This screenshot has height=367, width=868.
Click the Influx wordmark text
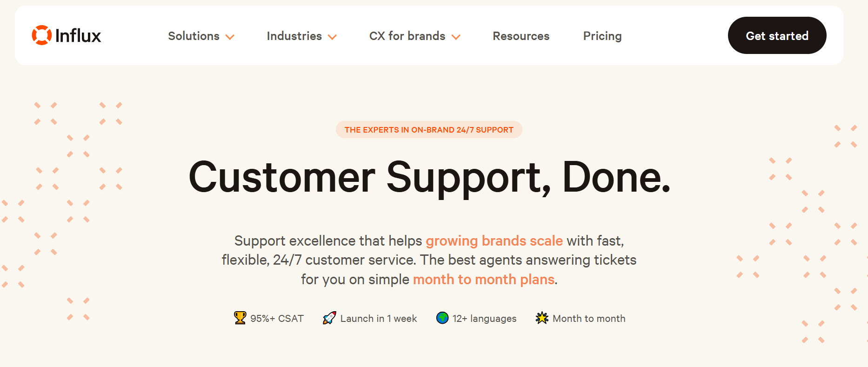click(x=78, y=35)
